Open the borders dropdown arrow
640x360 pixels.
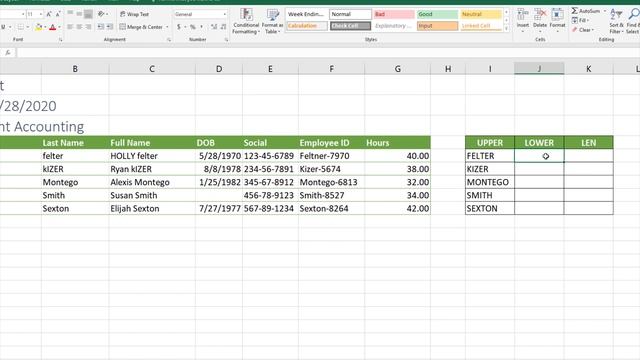click(27, 27)
